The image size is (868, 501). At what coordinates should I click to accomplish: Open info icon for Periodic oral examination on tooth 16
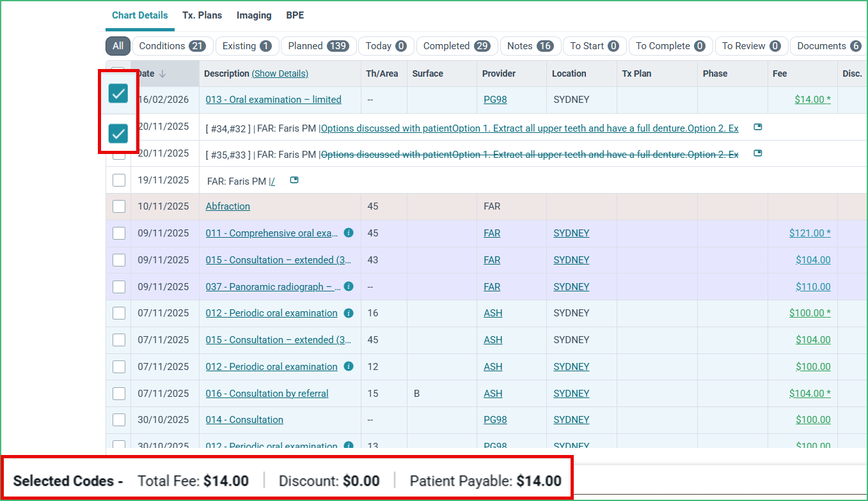click(x=347, y=312)
